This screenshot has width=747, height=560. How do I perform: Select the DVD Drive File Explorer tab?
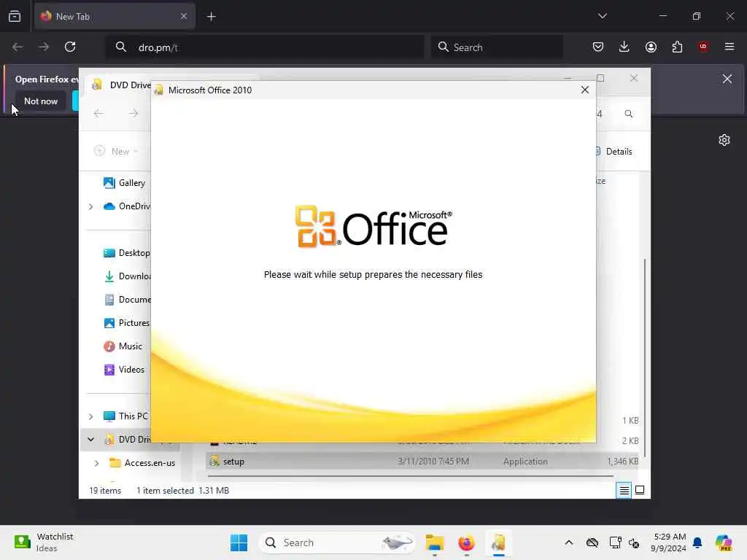click(123, 85)
